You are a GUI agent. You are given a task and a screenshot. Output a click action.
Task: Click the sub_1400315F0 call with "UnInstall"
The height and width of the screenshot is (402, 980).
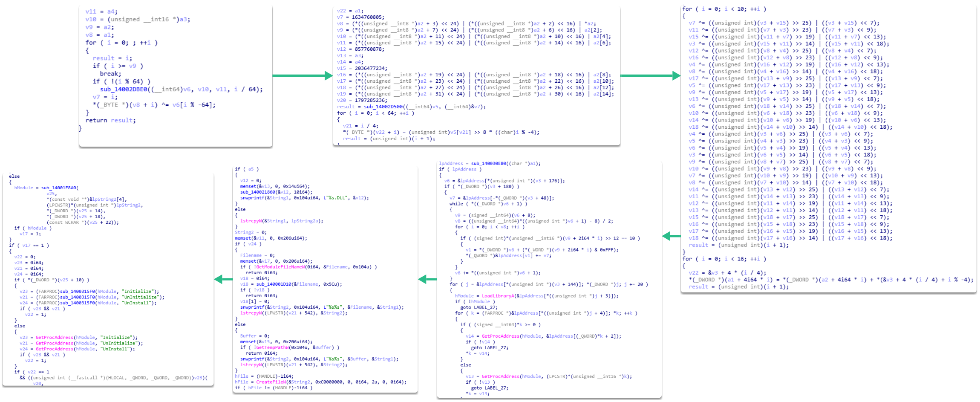(88, 303)
